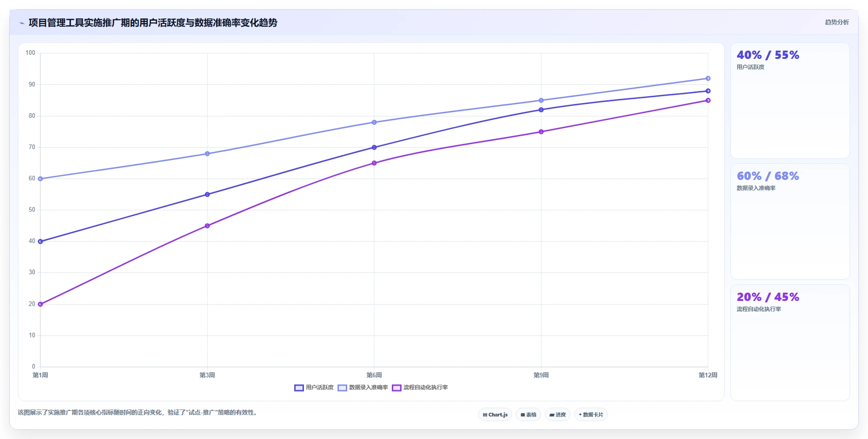
Task: Open the 60% / 68% 数据录入准确率 stat card
Action: pyautogui.click(x=790, y=222)
